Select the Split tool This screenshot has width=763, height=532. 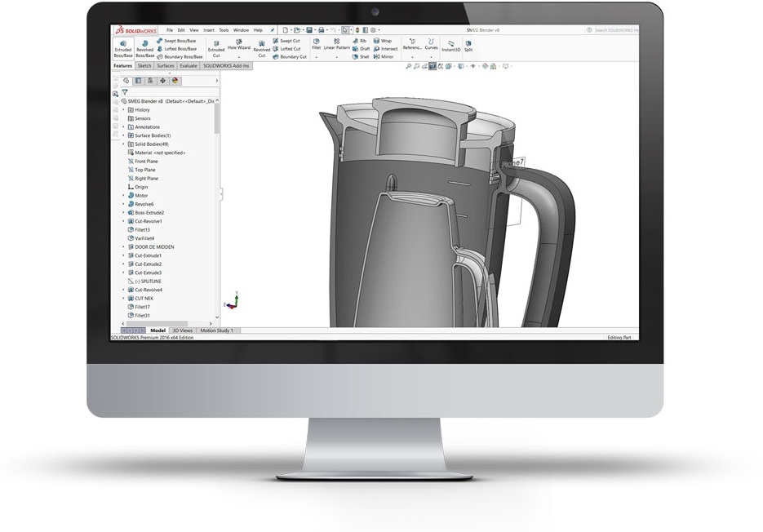tap(469, 47)
